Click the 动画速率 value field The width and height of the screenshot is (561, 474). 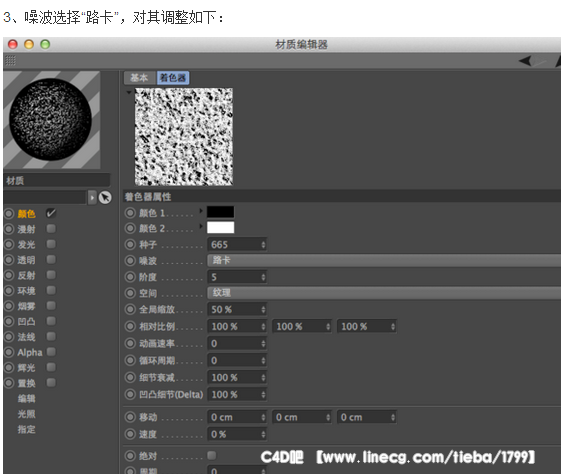[237, 343]
